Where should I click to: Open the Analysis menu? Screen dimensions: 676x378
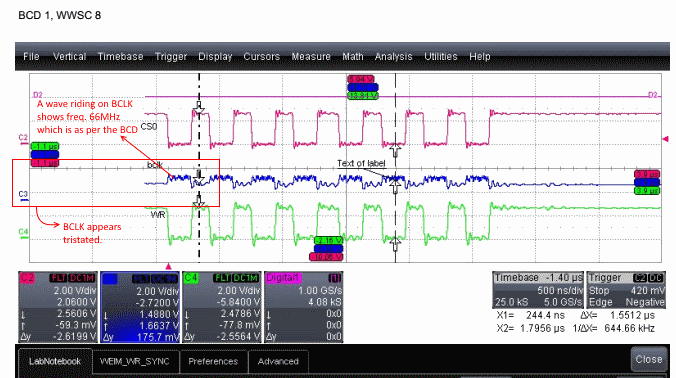point(393,56)
